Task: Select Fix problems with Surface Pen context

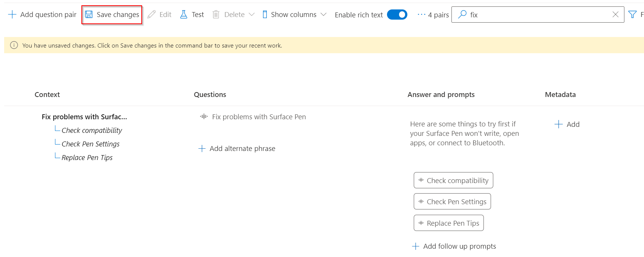Action: 84,117
